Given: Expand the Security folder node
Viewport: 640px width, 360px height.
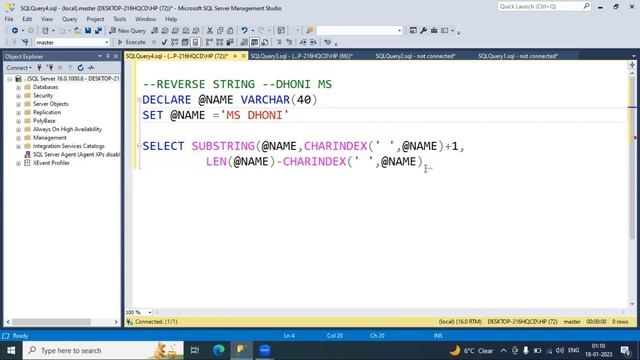Looking at the screenshot, I should click(18, 96).
